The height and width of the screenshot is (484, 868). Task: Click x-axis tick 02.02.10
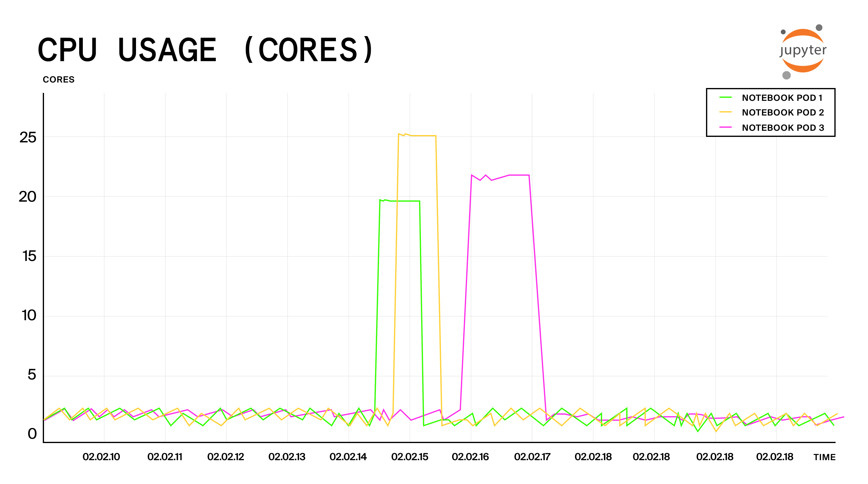(101, 457)
